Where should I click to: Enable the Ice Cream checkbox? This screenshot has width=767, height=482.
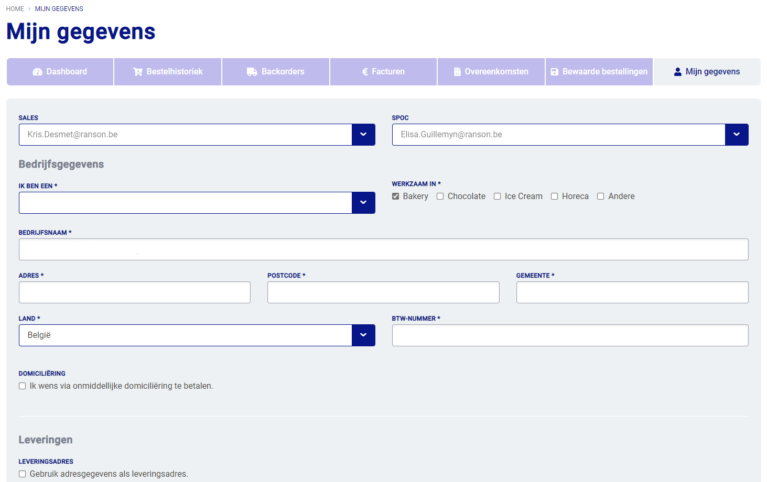[498, 196]
